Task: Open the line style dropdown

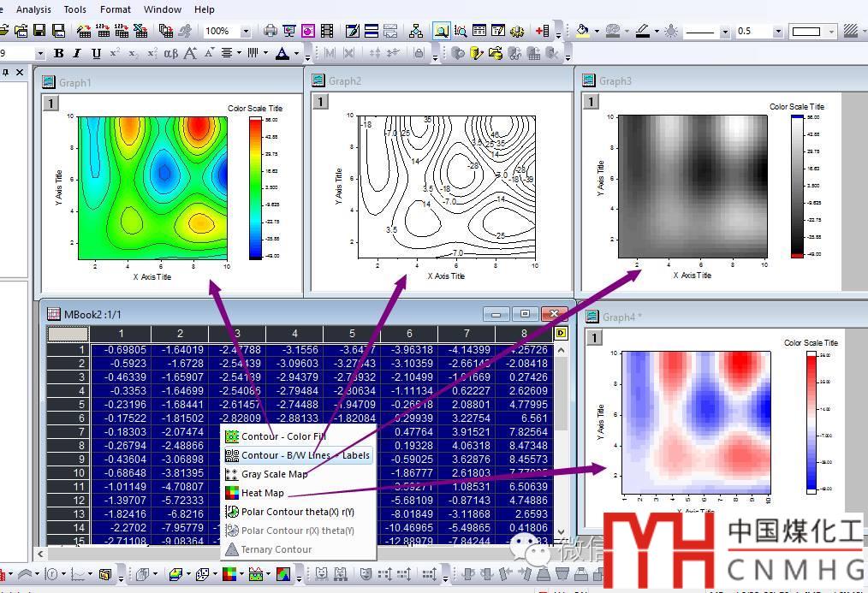Action: coord(725,31)
